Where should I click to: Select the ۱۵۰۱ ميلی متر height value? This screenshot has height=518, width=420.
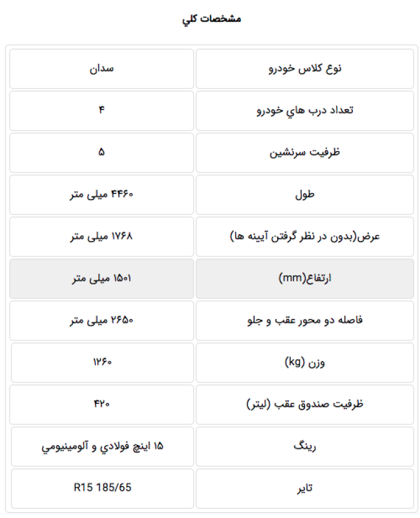(x=102, y=278)
